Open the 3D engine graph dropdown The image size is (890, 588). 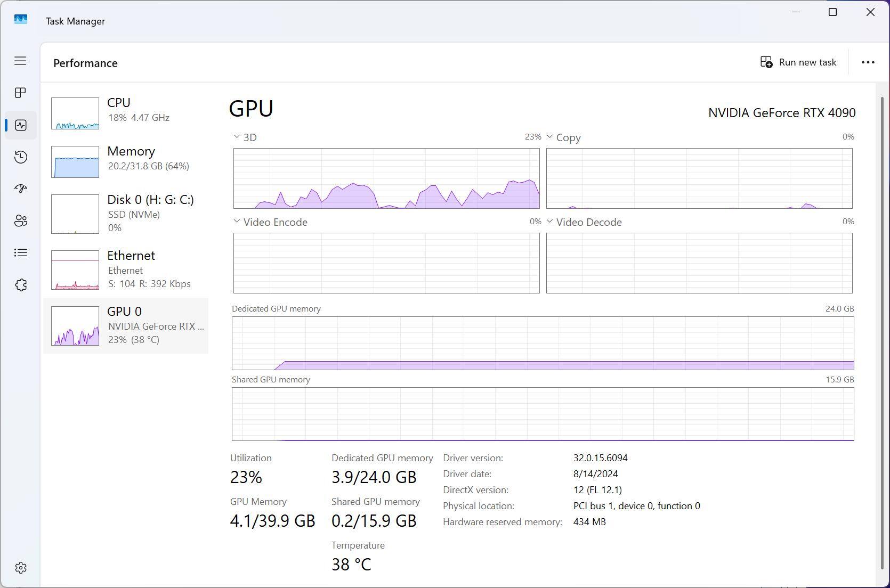tap(245, 137)
